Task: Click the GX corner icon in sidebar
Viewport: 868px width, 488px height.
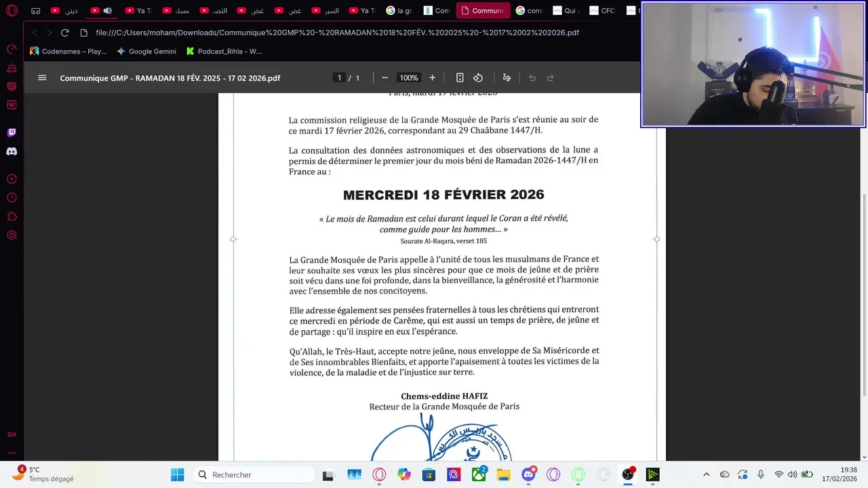Action: pos(12,434)
